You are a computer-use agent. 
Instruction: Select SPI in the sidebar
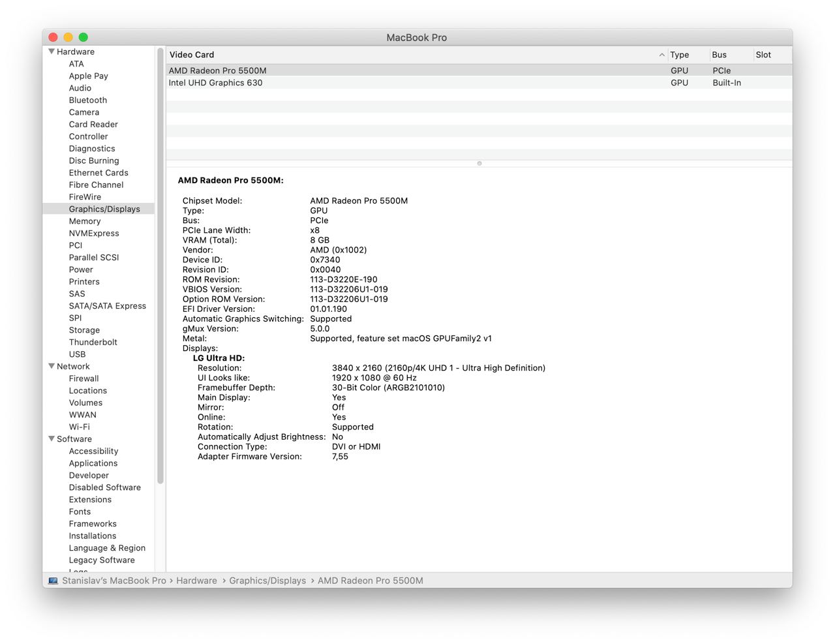76,318
